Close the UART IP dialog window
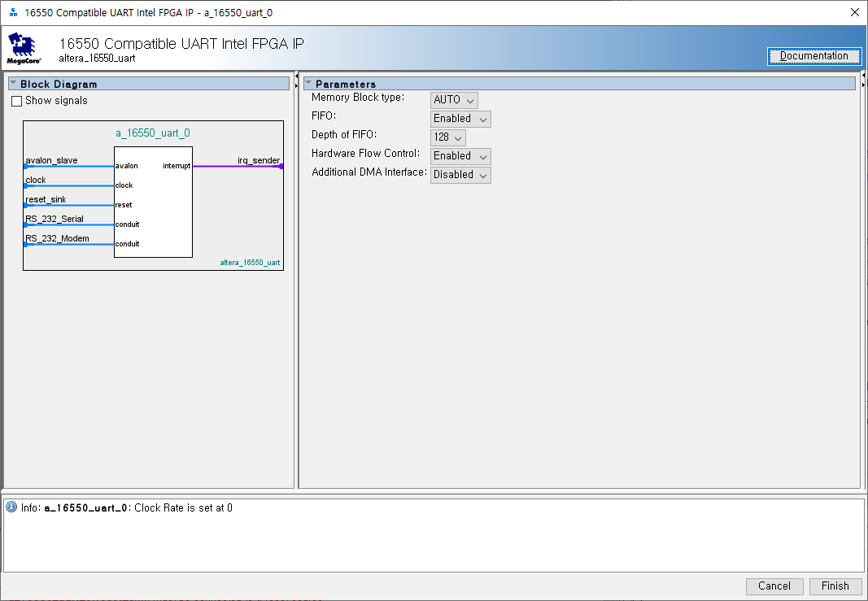 pyautogui.click(x=855, y=12)
